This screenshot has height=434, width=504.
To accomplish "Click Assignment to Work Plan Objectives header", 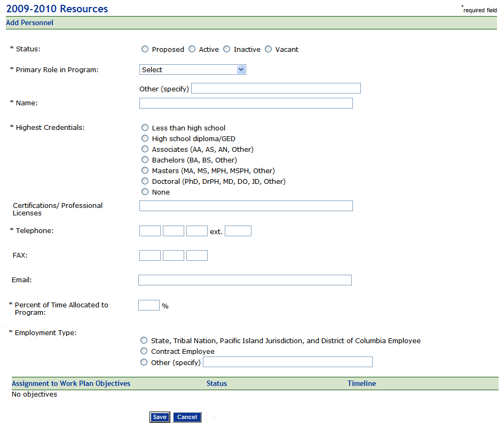I will tap(71, 383).
